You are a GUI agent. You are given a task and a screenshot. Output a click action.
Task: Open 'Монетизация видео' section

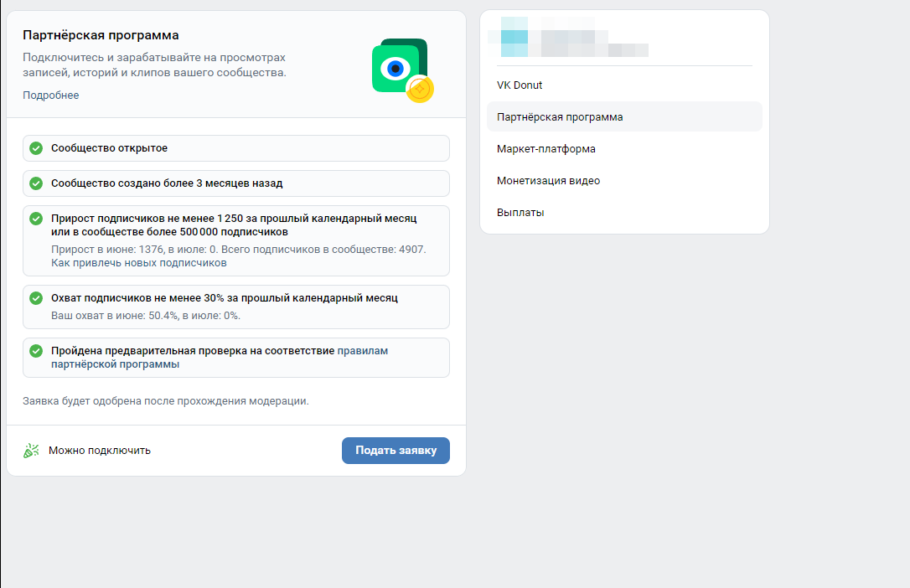[x=548, y=181]
